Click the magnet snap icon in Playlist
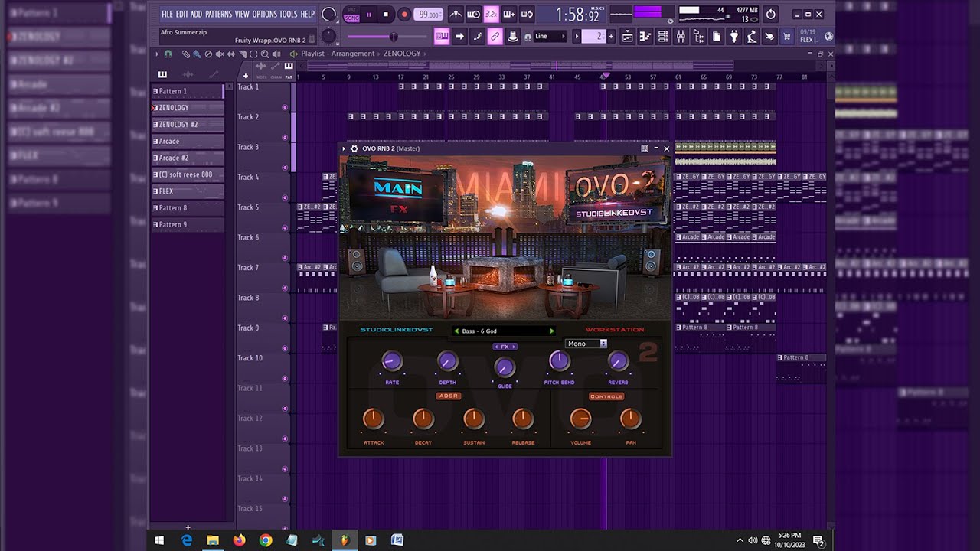Viewport: 980px width, 551px height. (168, 54)
